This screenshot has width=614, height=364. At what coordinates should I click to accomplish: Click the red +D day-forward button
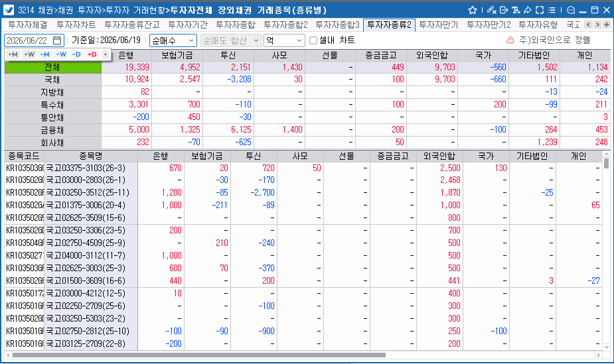point(92,54)
